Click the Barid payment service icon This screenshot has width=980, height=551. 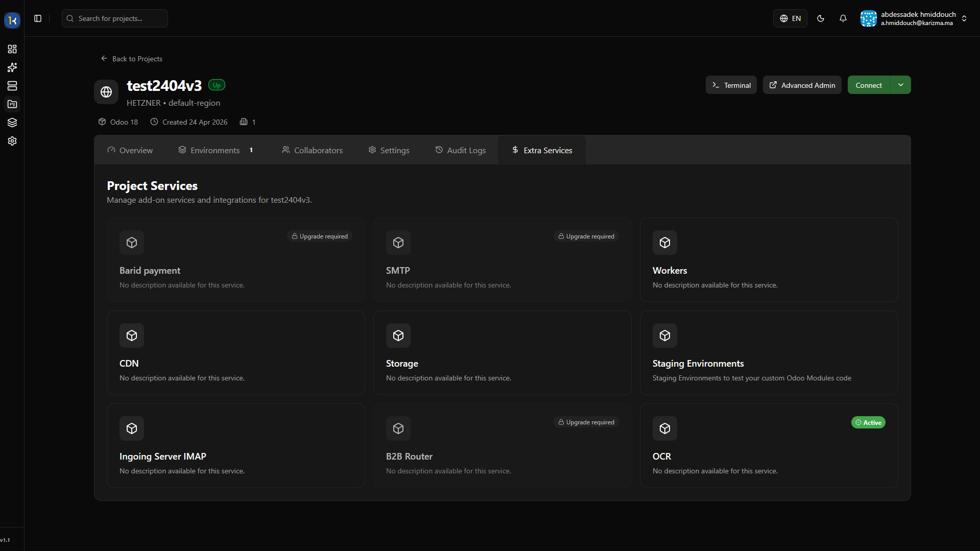point(132,243)
